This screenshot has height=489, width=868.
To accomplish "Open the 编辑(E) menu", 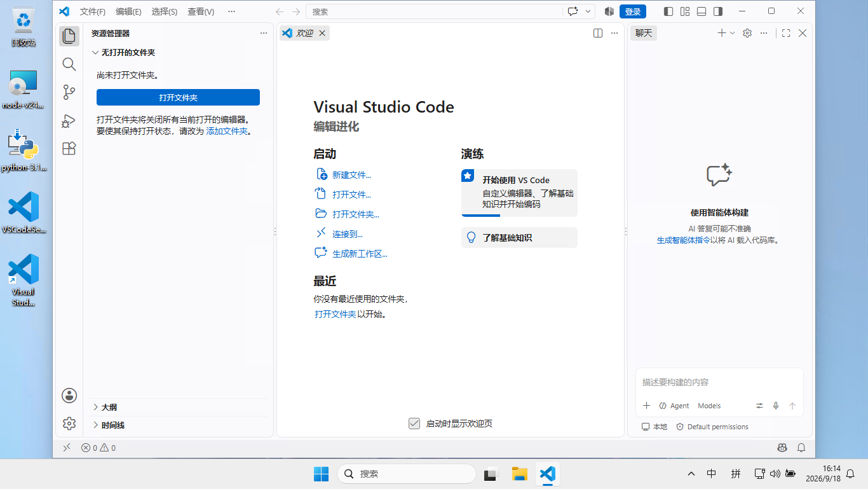I will coord(128,11).
